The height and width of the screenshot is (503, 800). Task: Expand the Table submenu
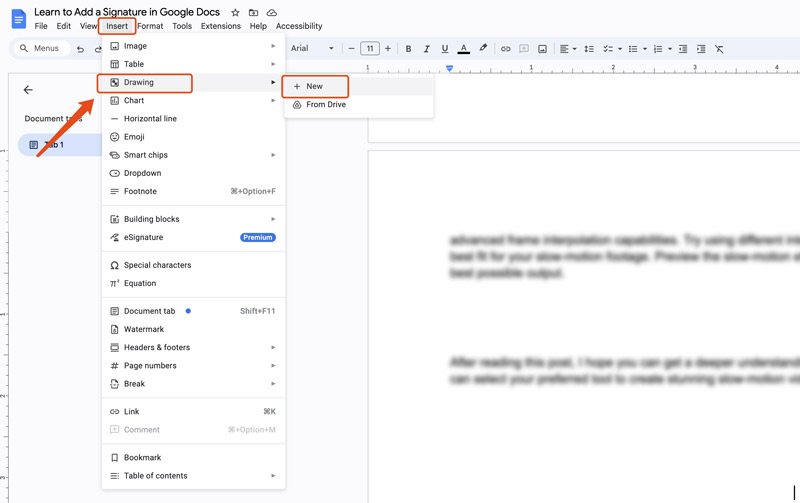193,64
